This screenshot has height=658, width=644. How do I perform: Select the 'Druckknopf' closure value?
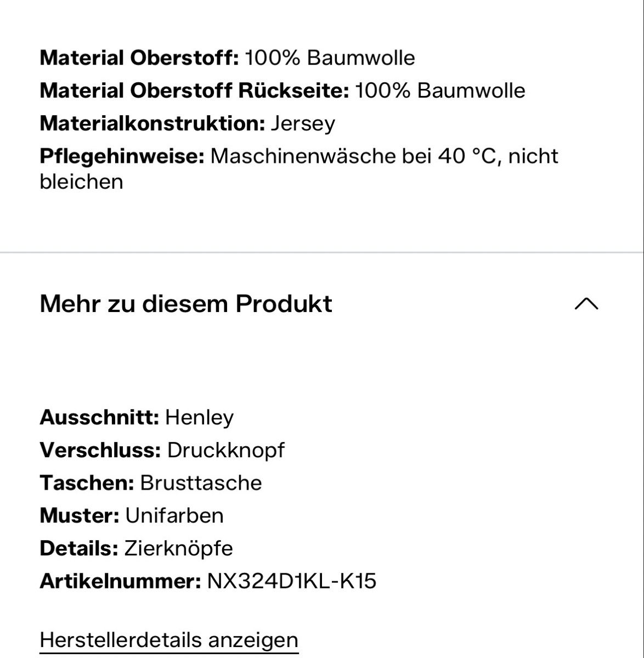coord(226,451)
